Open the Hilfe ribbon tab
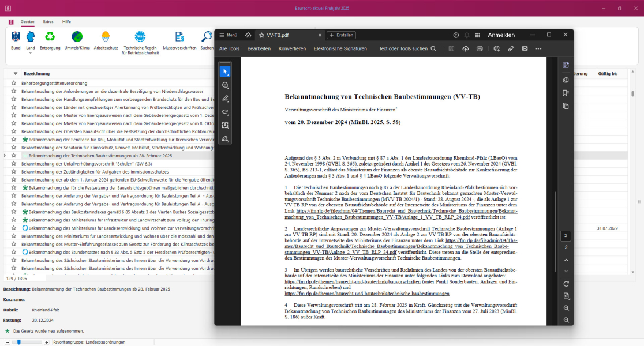The height and width of the screenshot is (346, 644). point(66,22)
